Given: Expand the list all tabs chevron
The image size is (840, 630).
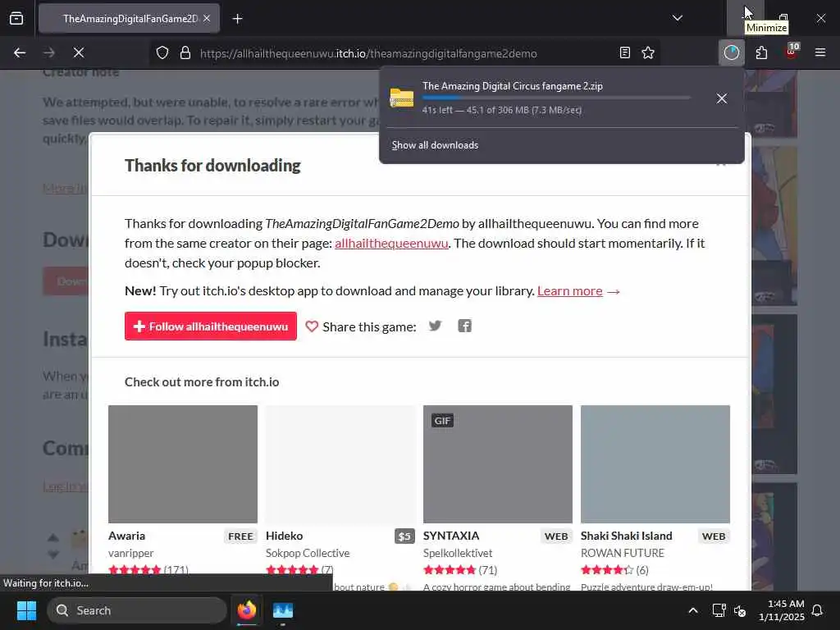Looking at the screenshot, I should pos(677,18).
